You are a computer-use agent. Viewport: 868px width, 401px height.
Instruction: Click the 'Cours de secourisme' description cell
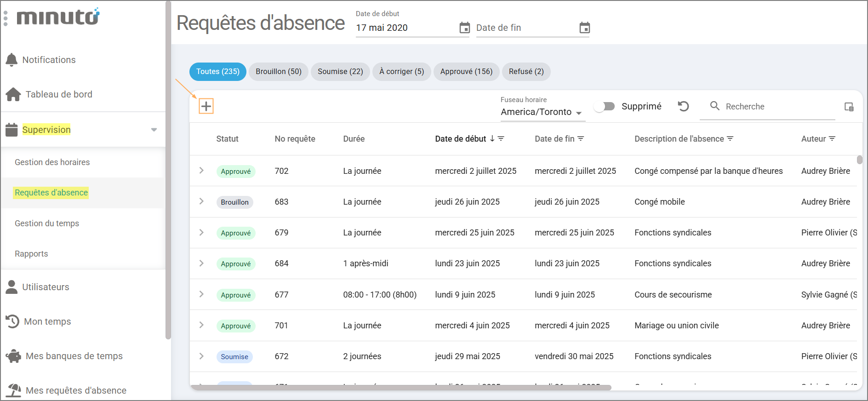[x=673, y=294]
